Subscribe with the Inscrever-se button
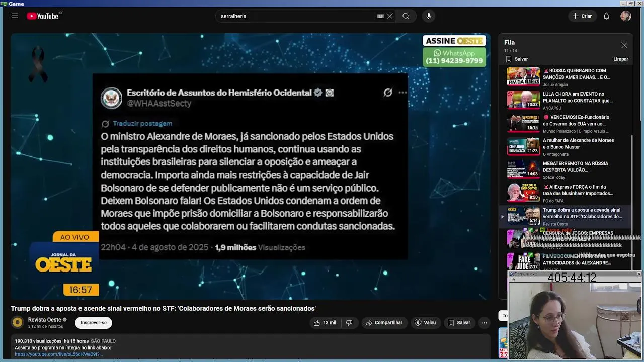This screenshot has height=362, width=644. tap(94, 323)
